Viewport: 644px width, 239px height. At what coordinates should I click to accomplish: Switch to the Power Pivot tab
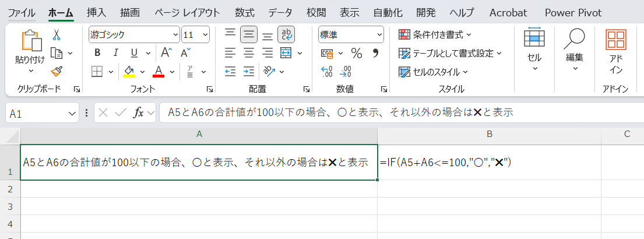tap(573, 13)
